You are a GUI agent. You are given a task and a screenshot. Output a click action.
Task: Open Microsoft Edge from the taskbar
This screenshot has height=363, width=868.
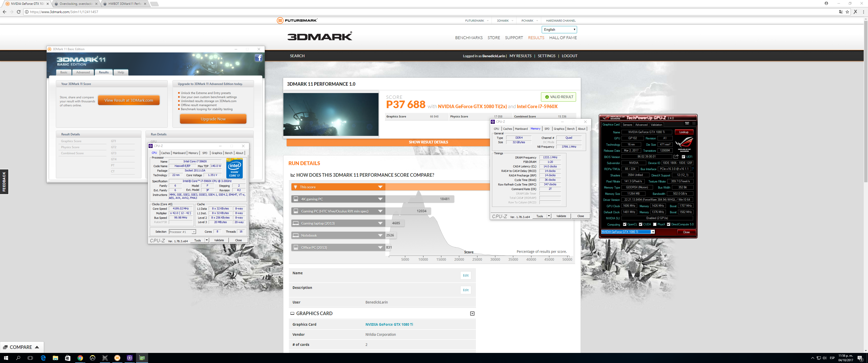[43, 358]
